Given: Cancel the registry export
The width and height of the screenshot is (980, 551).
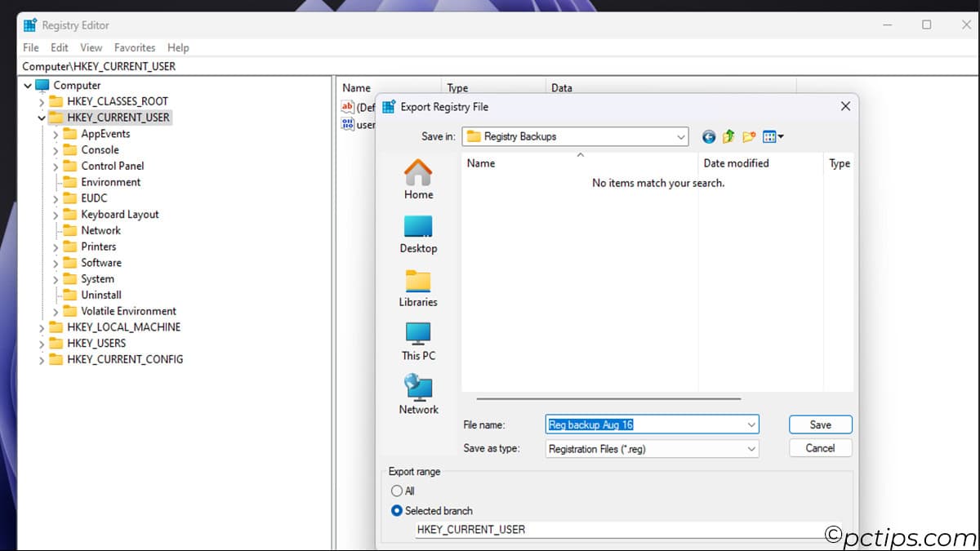Looking at the screenshot, I should tap(820, 447).
